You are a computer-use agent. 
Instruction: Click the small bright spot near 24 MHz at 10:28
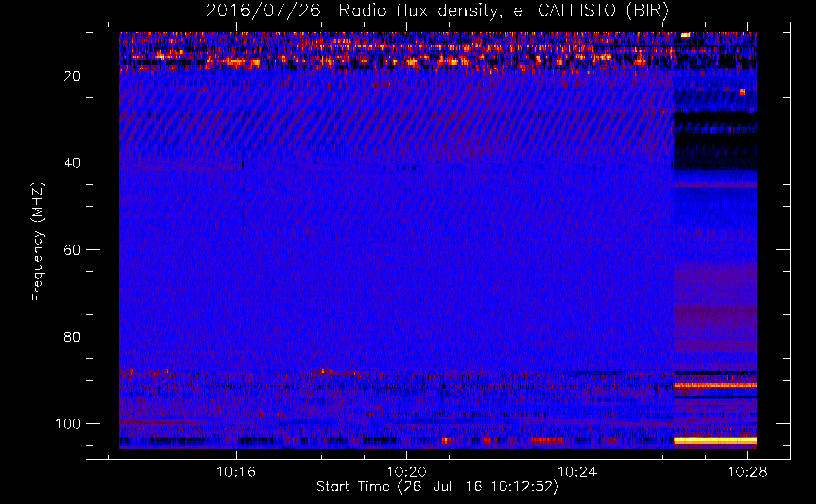click(x=742, y=92)
